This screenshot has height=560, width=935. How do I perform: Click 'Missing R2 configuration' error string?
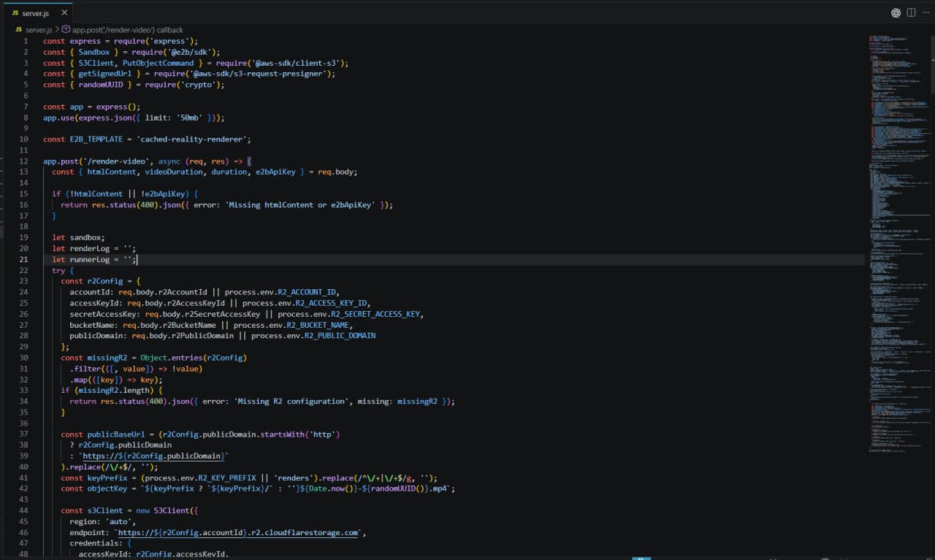tap(291, 402)
